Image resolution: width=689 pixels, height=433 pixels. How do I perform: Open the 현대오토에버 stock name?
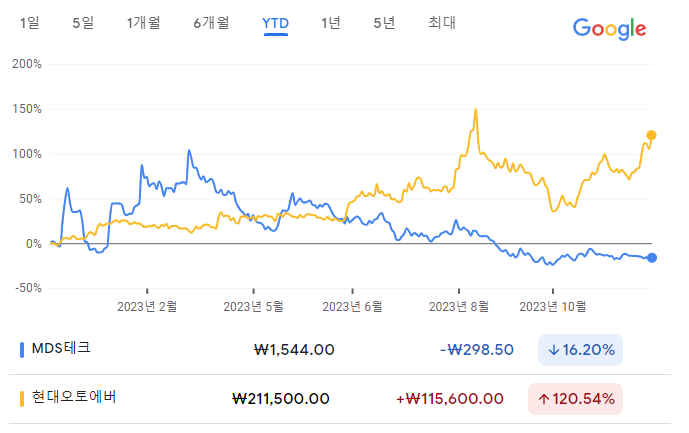pyautogui.click(x=74, y=397)
